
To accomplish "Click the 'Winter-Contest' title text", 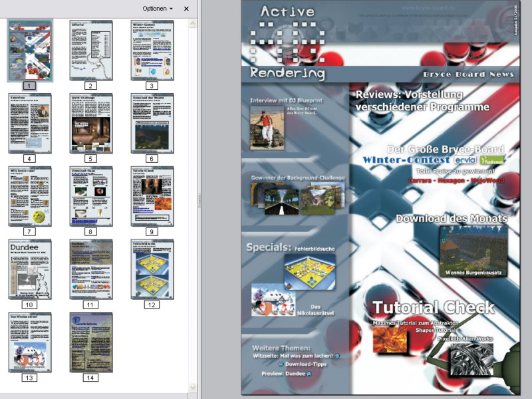I will pos(406,160).
